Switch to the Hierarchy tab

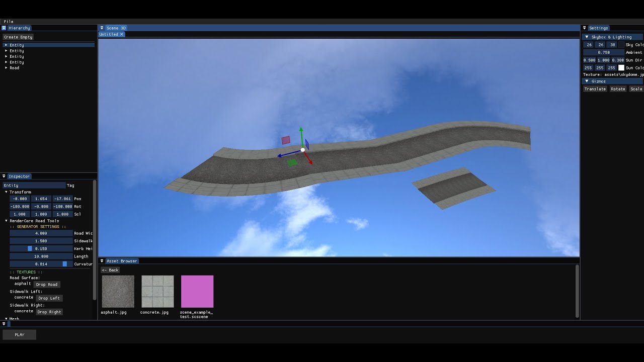tap(19, 28)
